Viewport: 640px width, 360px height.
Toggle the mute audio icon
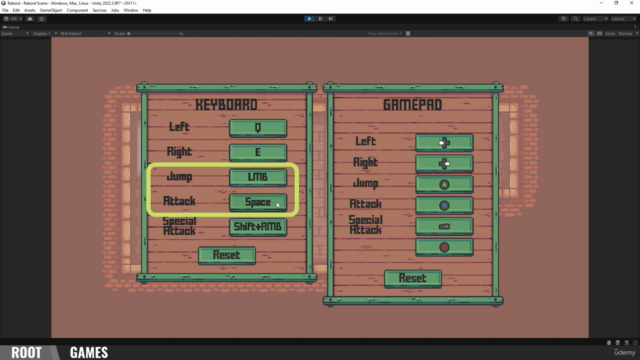click(591, 33)
